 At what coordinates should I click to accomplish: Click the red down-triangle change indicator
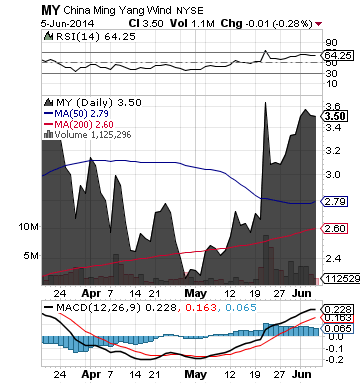coord(319,24)
